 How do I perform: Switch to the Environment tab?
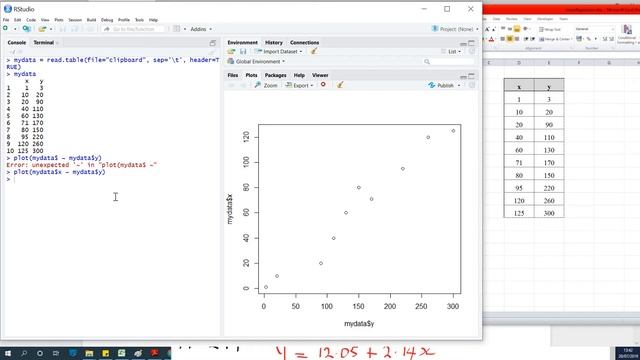point(242,42)
